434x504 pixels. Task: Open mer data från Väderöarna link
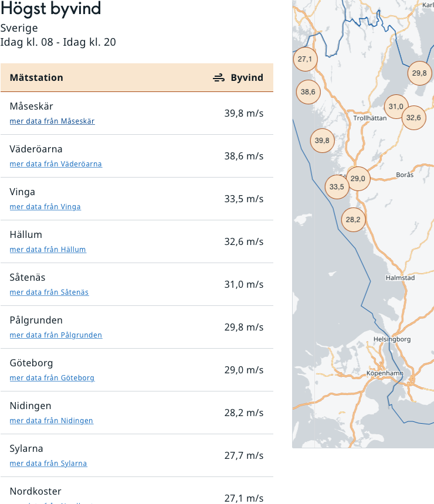point(56,164)
